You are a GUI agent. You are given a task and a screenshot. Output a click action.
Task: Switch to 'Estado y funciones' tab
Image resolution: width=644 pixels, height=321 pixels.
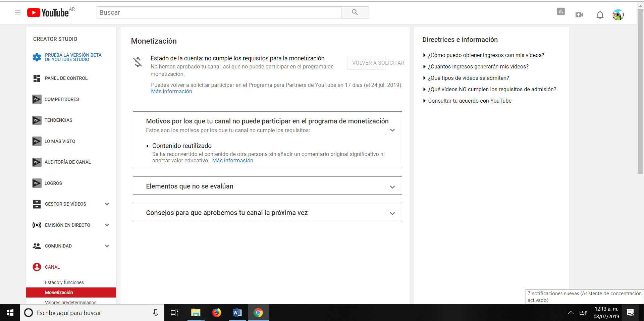[x=64, y=282]
